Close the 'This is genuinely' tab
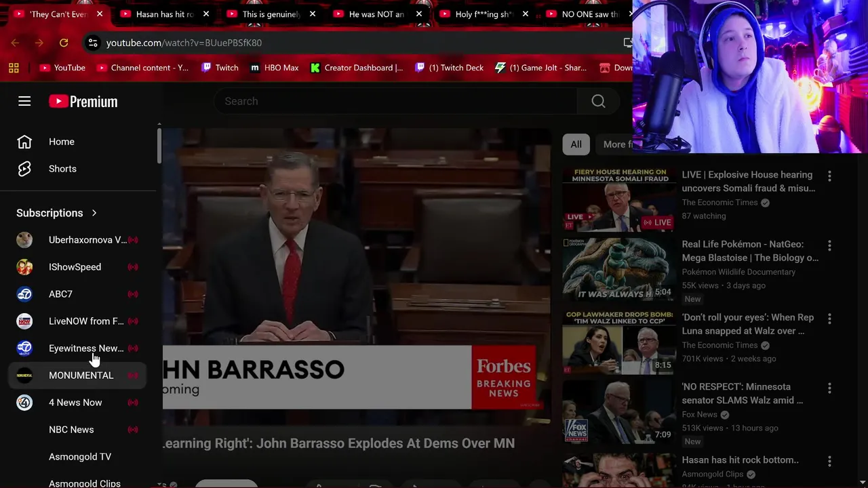The width and height of the screenshot is (868, 488). click(313, 14)
